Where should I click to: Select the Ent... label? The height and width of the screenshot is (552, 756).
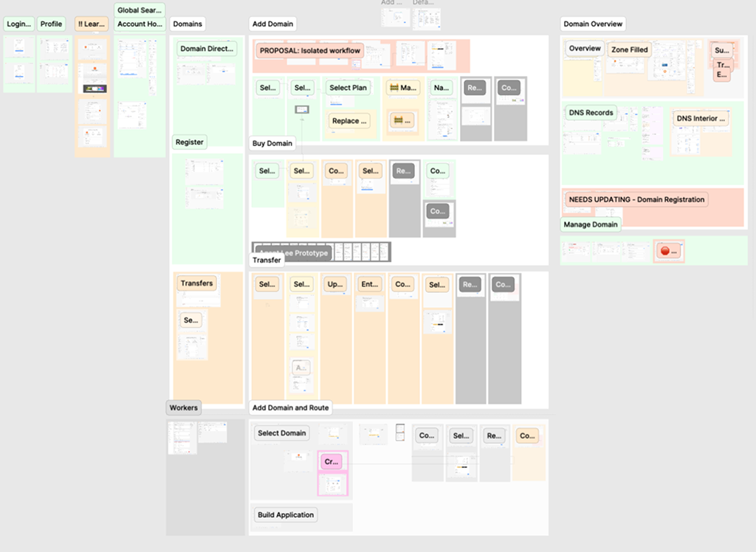(370, 284)
